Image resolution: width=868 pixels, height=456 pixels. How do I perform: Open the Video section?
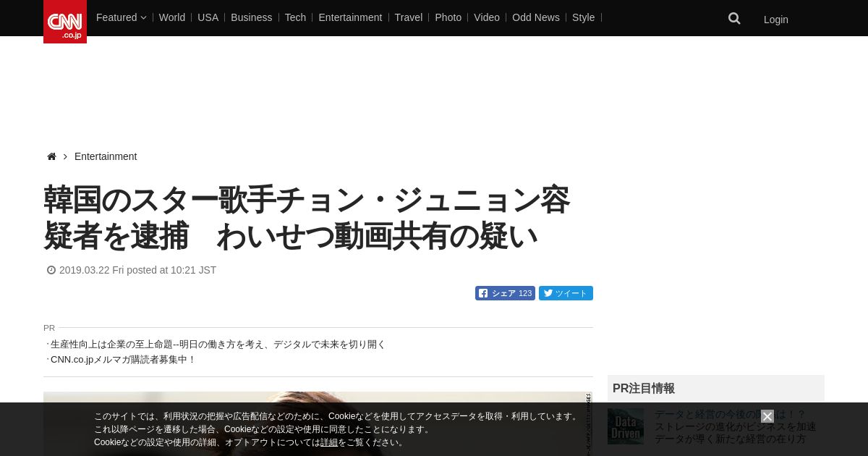point(487,17)
